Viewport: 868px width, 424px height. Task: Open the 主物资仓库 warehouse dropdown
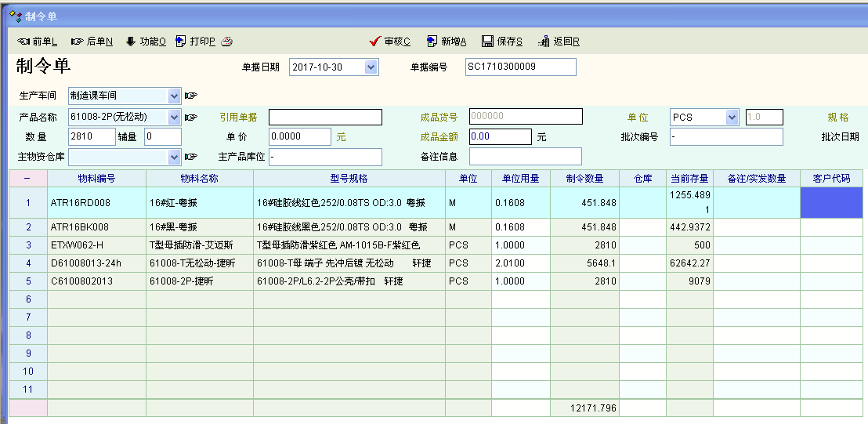coord(174,157)
